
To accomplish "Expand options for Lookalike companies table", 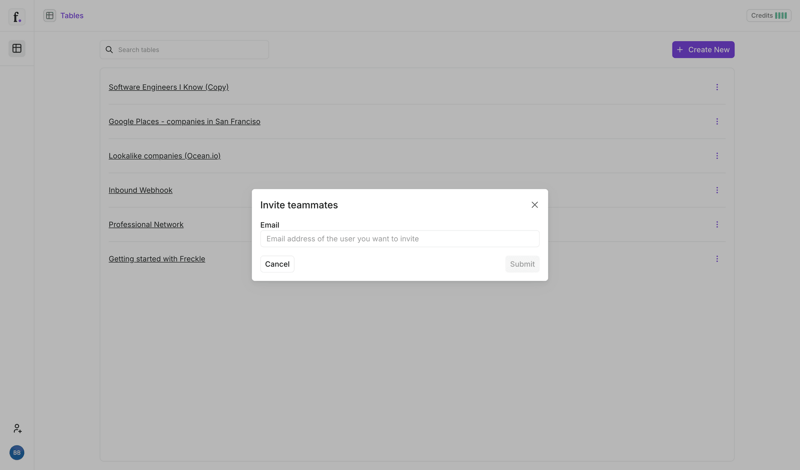I will point(717,156).
